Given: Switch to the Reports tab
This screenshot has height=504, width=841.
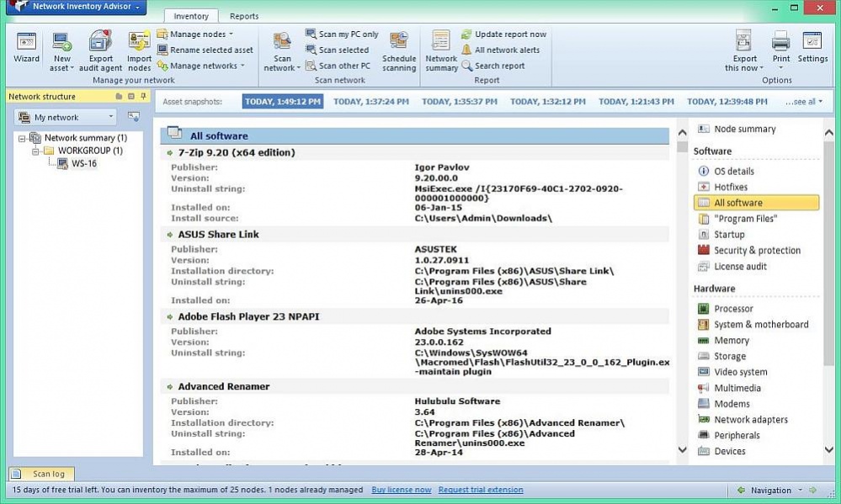Looking at the screenshot, I should tap(244, 16).
